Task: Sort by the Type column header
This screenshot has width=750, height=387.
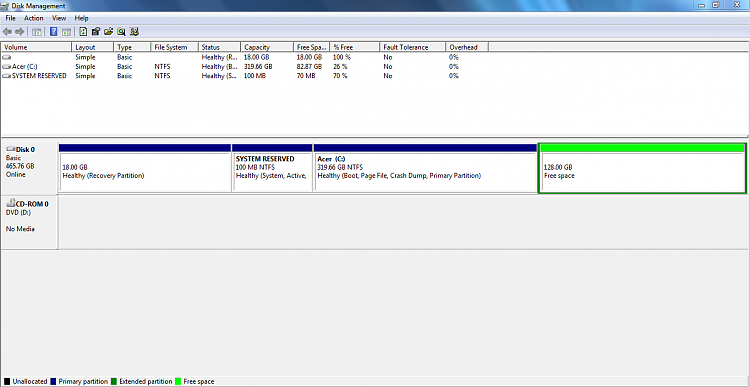Action: 132,47
